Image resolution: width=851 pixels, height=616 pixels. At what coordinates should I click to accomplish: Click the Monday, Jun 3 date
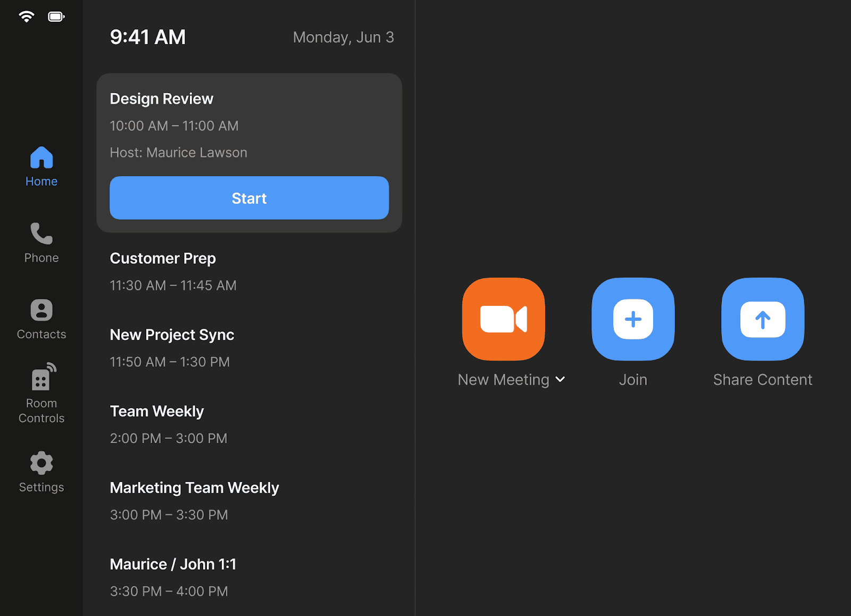(344, 37)
